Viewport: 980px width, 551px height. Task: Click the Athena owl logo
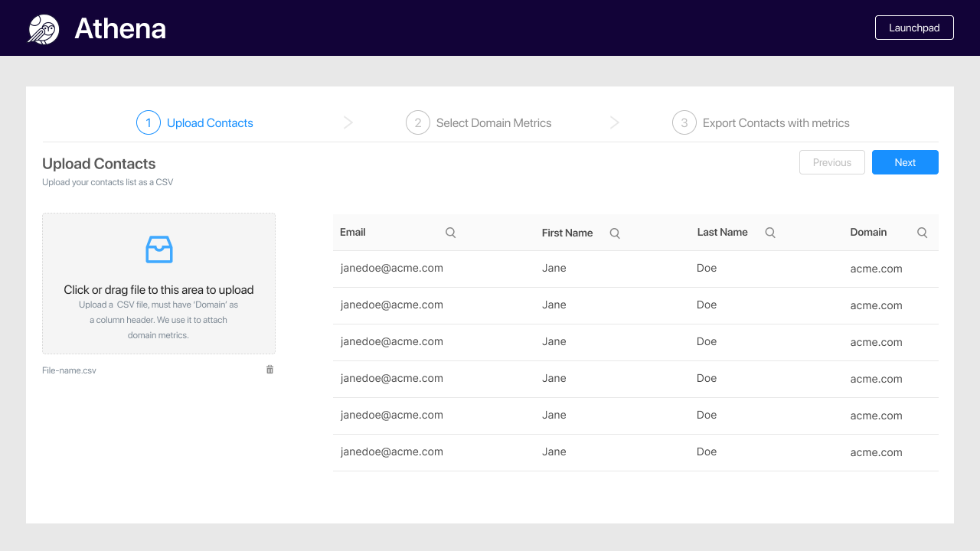(x=44, y=29)
